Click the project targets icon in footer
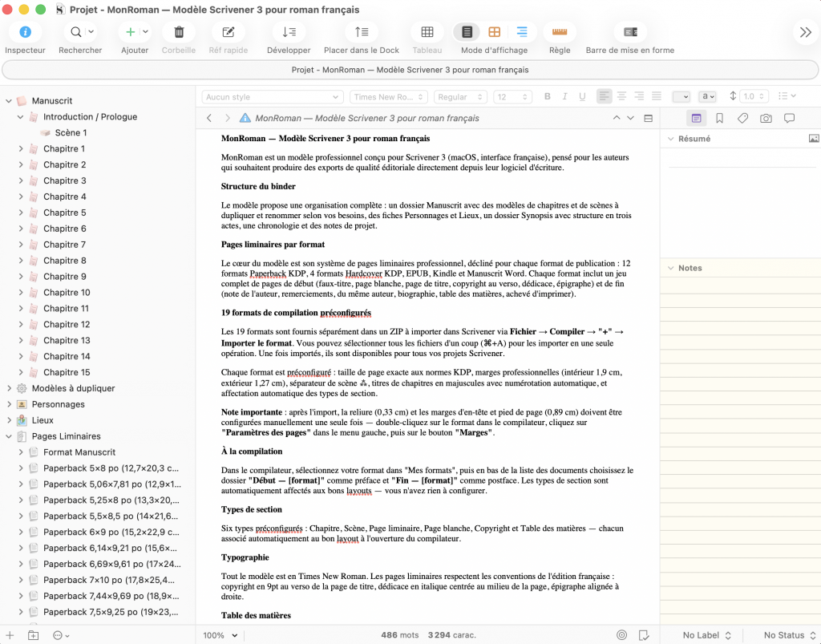 pos(621,635)
